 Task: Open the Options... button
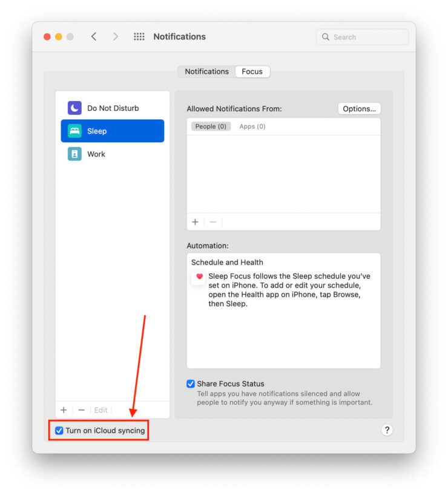(x=359, y=109)
